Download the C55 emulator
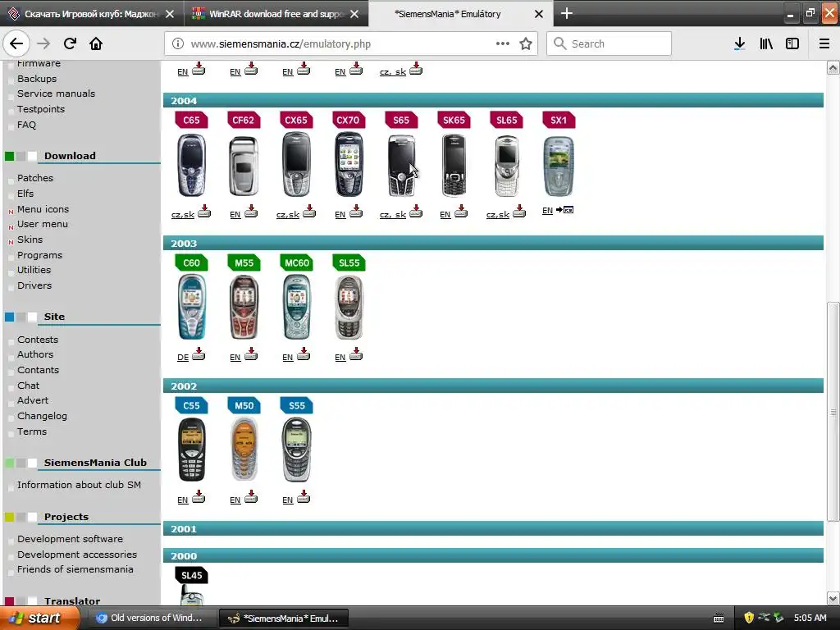840x630 pixels. 199,496
